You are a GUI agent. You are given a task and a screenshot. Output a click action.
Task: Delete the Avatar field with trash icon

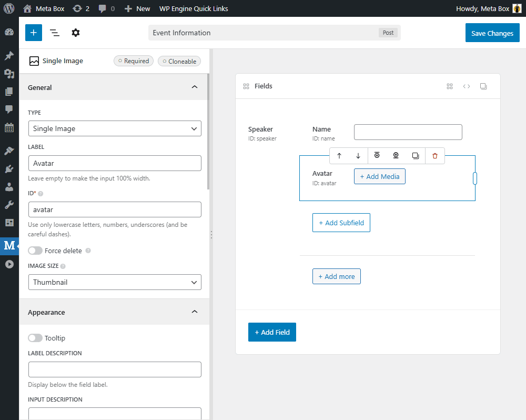coord(434,156)
